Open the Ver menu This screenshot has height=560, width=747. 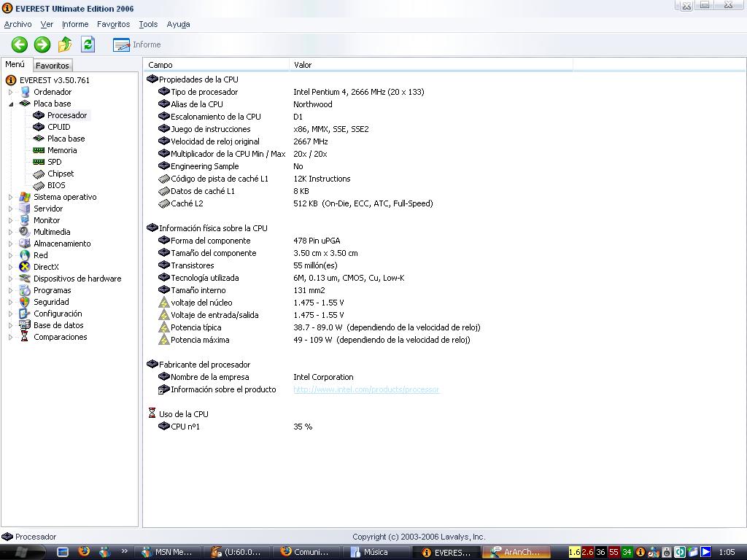[x=47, y=24]
